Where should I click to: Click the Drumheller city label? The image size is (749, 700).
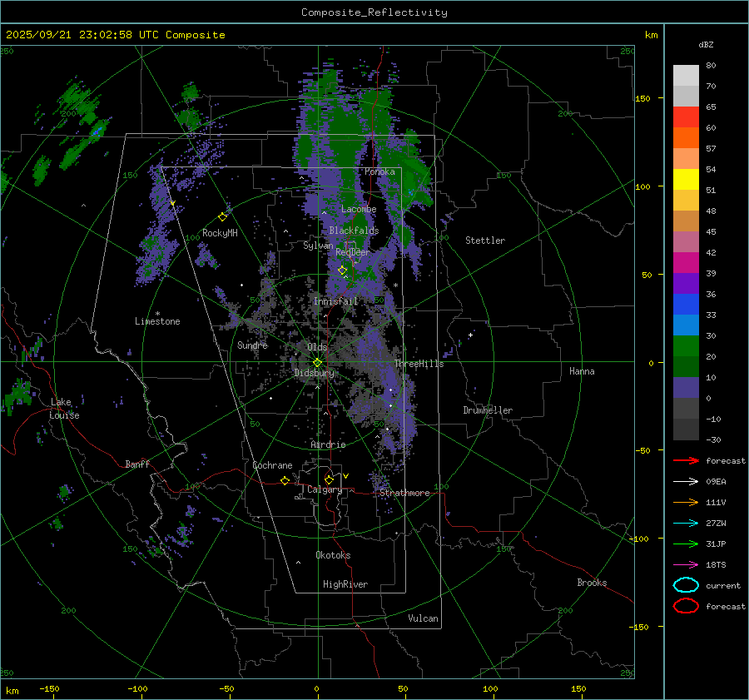(488, 410)
